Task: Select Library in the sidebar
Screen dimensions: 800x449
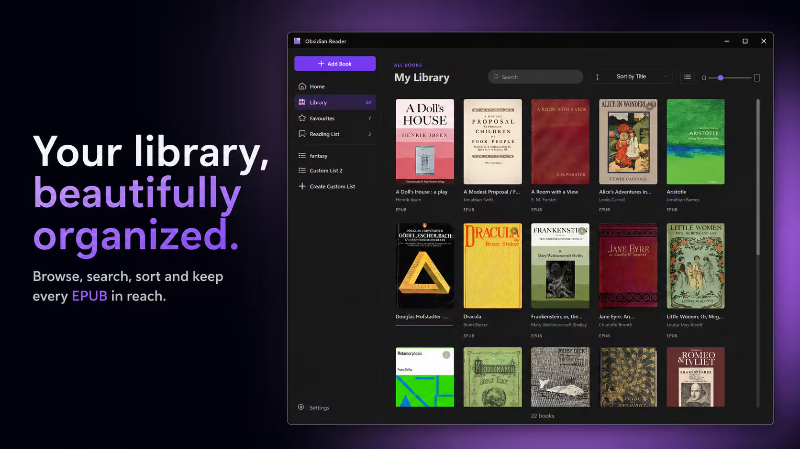Action: (x=335, y=103)
